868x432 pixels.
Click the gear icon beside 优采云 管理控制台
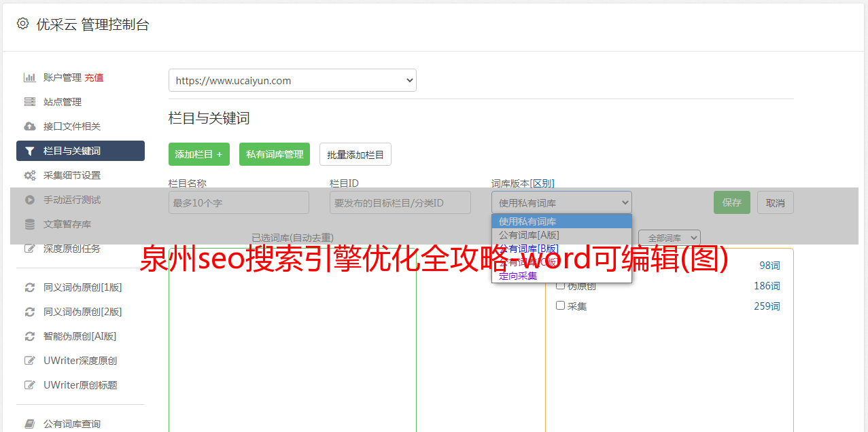[x=22, y=24]
